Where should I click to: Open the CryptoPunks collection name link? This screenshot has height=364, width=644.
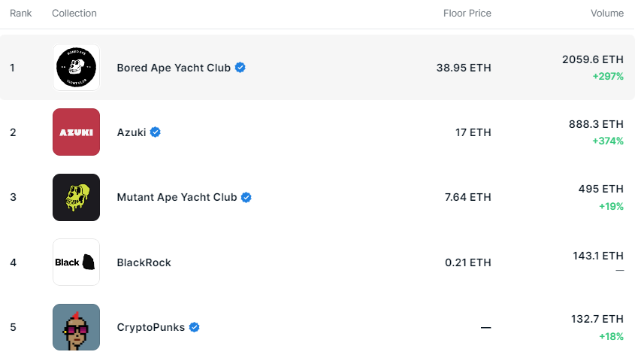[150, 327]
